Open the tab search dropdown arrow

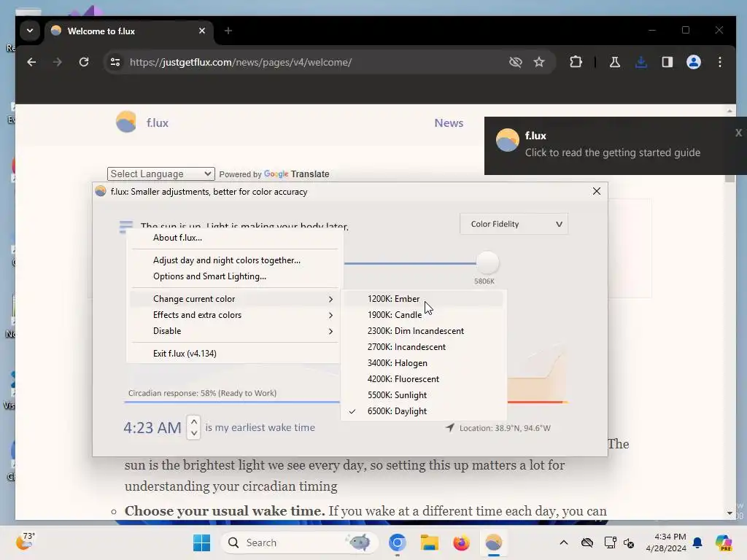point(29,31)
